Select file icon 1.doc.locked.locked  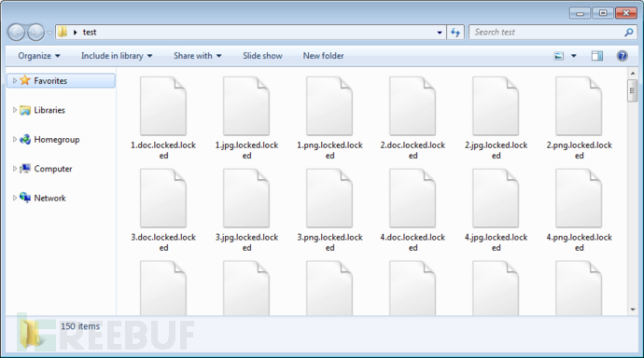pyautogui.click(x=163, y=106)
